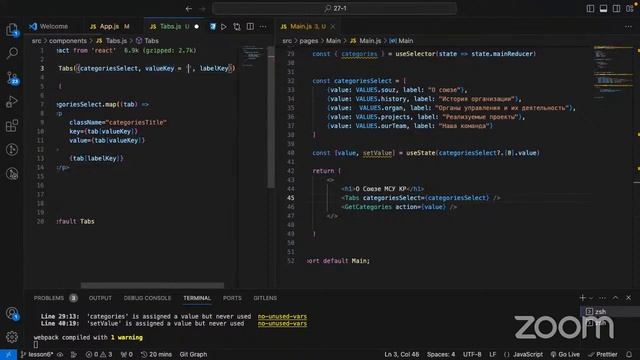Screen dimensions: 640x360
Task: Open the GitLens panel tab
Action: 265,298
